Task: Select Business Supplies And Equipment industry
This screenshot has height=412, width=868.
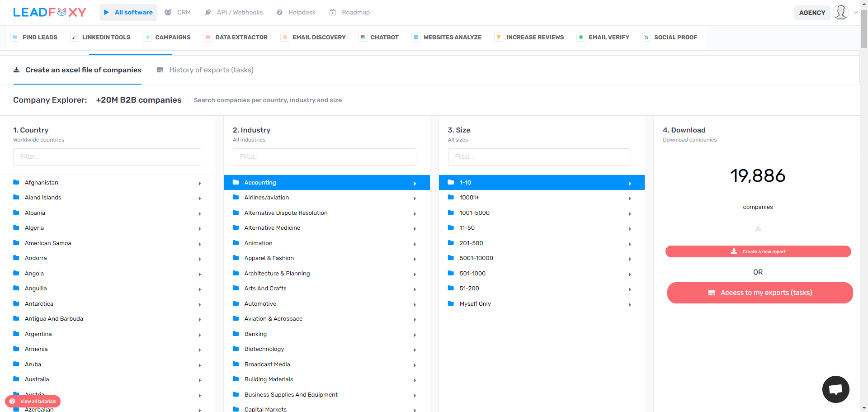Action: coord(327,394)
